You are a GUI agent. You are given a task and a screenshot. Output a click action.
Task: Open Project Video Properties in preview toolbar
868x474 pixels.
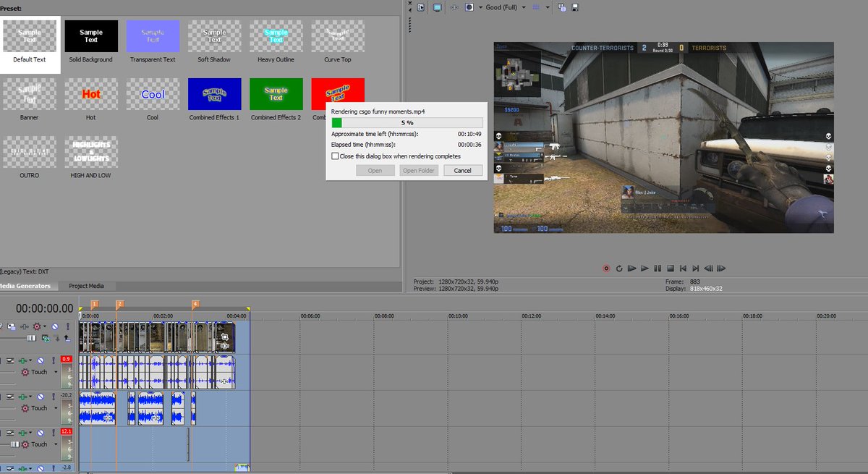(x=420, y=7)
